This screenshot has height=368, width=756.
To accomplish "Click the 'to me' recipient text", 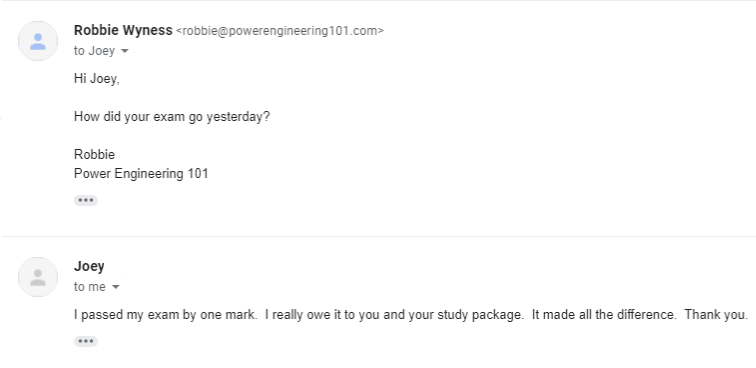I will [90, 286].
